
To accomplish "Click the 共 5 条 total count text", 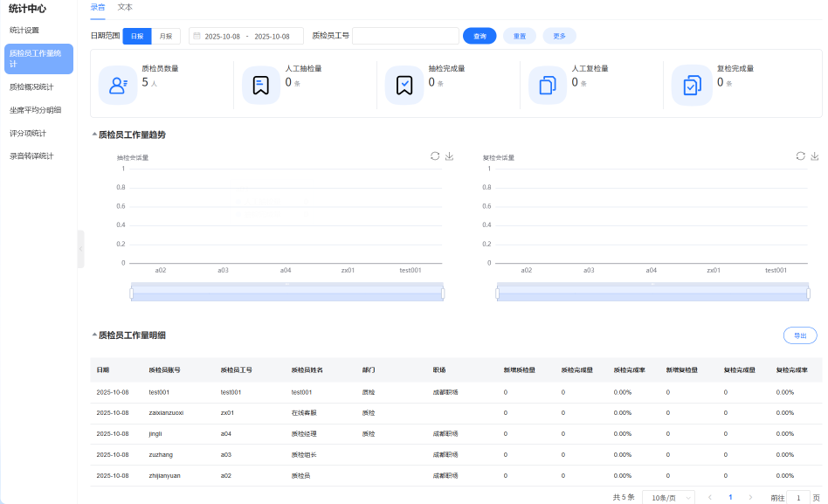I will 624,497.
